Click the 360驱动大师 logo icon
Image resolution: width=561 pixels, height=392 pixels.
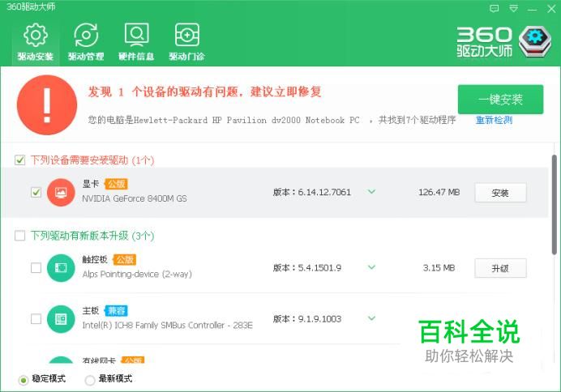point(535,42)
